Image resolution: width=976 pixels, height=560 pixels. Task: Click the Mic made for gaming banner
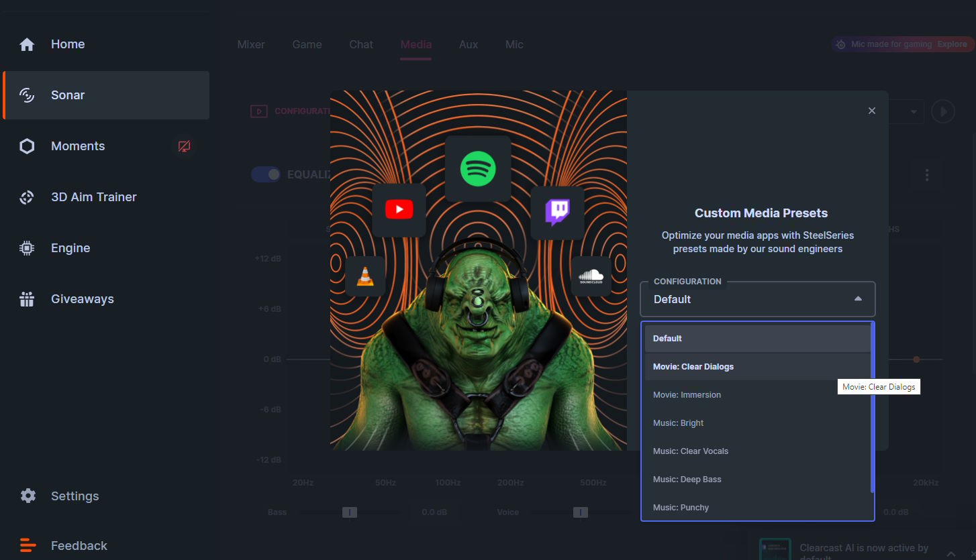pyautogui.click(x=902, y=44)
